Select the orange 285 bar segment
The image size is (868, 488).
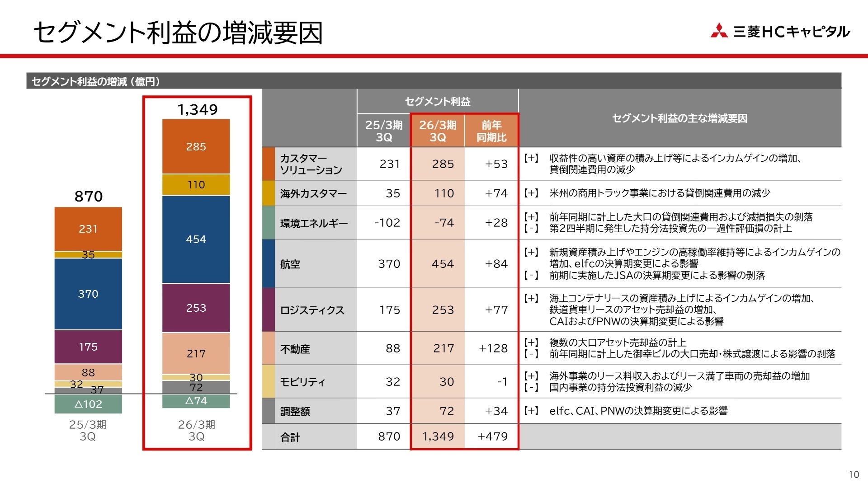(195, 146)
